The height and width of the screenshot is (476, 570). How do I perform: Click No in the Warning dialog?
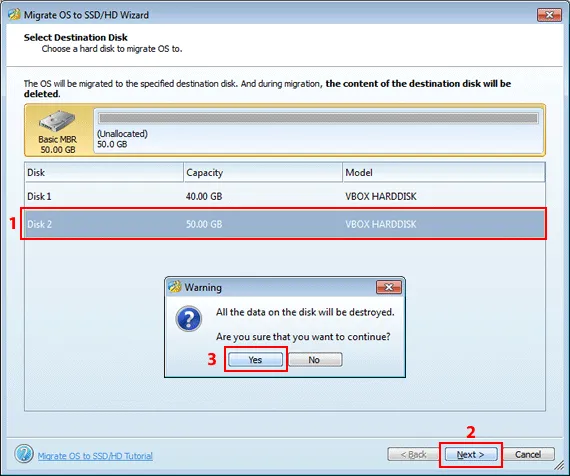pyautogui.click(x=315, y=360)
